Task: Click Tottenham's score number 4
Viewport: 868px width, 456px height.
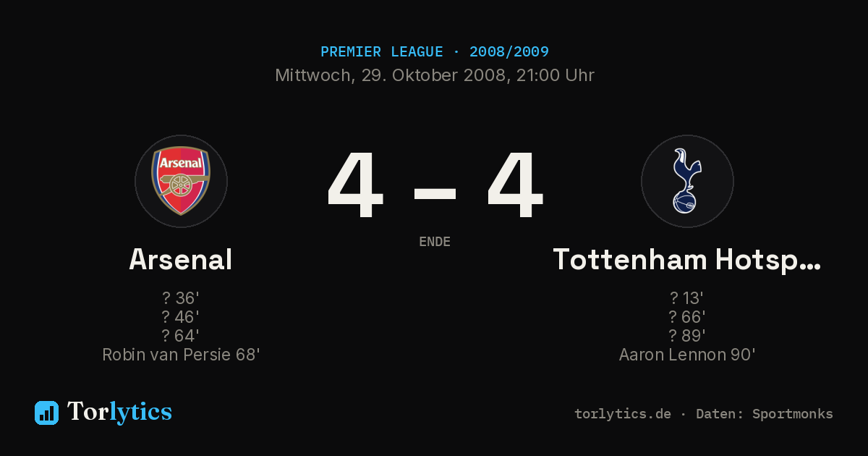Action: coord(514,185)
